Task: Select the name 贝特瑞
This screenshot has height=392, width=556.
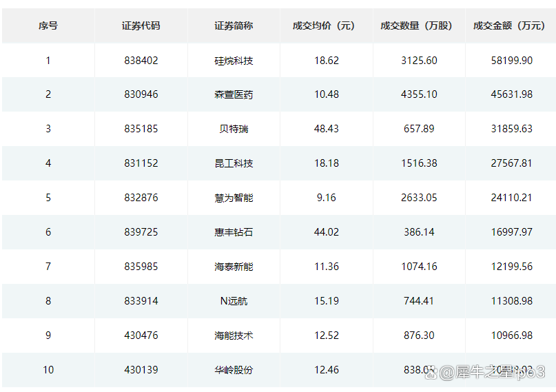Action: tap(234, 129)
